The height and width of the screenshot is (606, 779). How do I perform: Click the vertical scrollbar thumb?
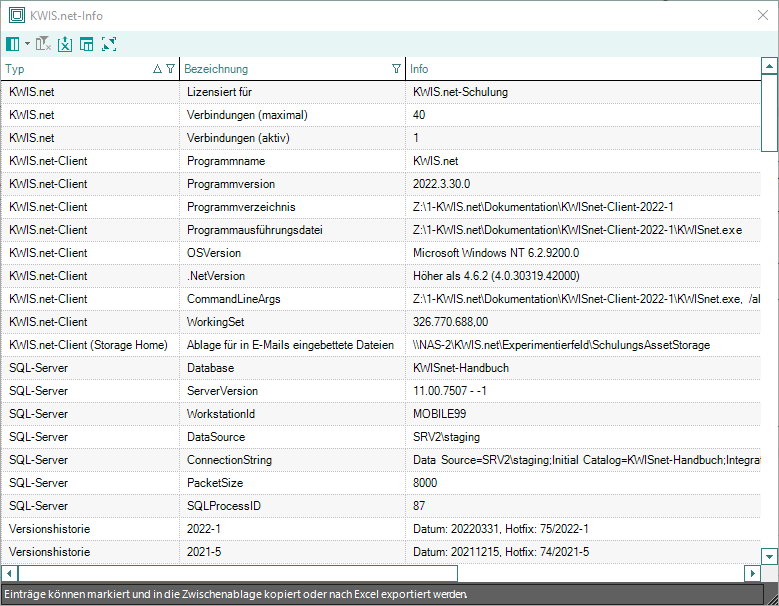769,112
